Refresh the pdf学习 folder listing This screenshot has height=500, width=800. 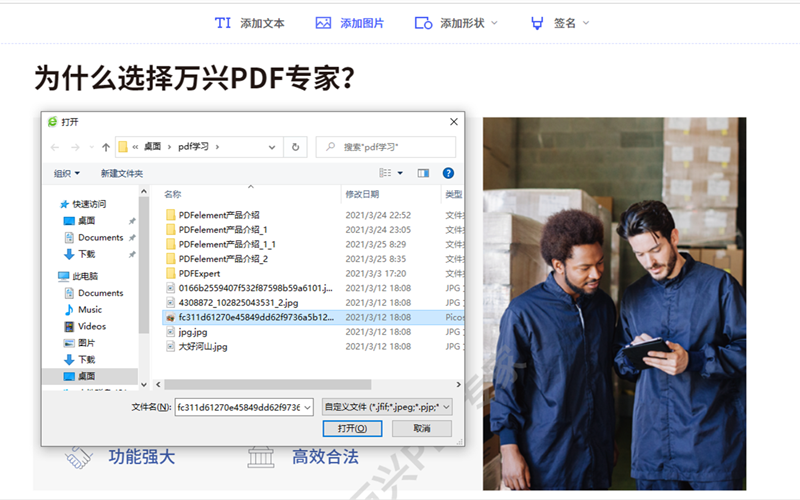295,147
